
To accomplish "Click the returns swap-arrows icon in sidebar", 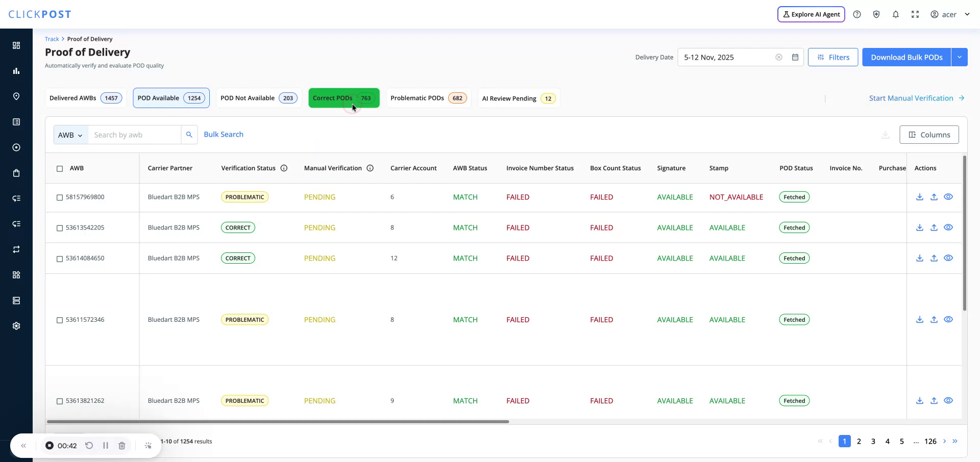I will [x=16, y=249].
